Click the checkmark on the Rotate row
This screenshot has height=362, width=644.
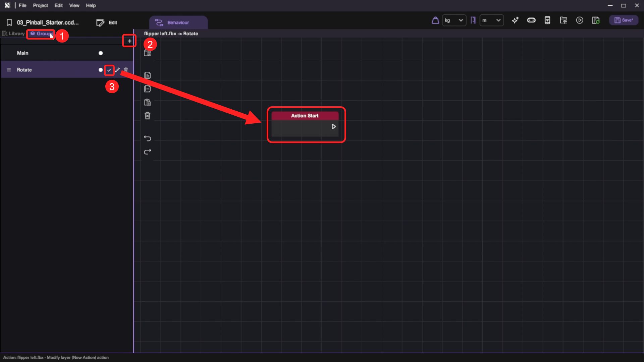click(109, 70)
